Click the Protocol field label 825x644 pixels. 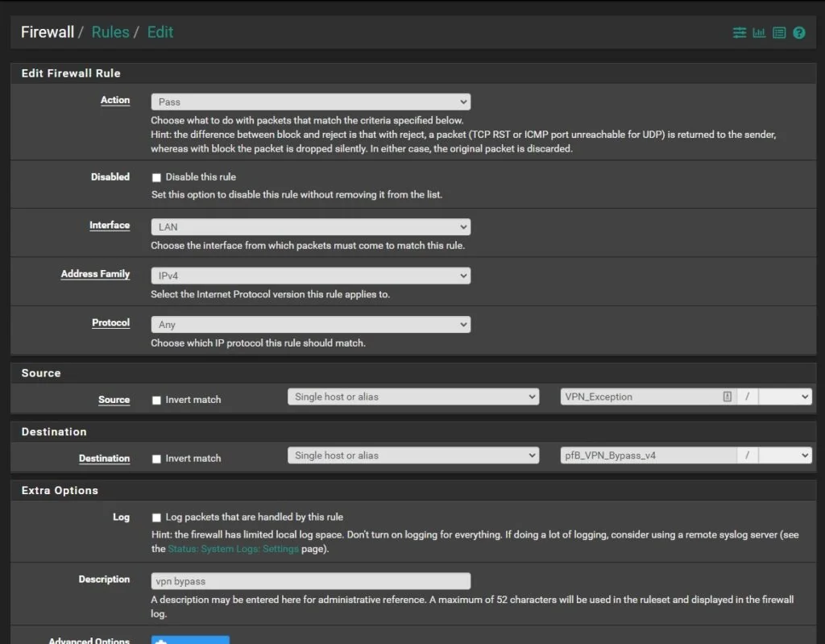(x=110, y=322)
